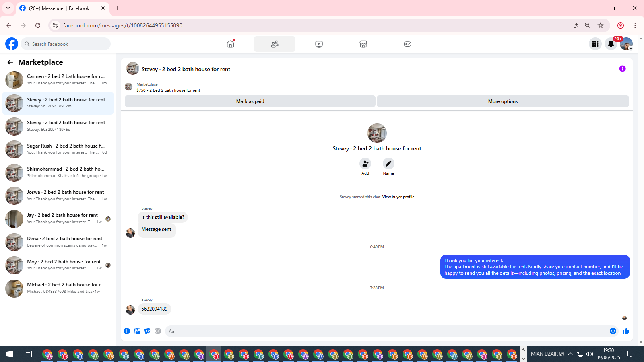
Task: Open Chrome three-dot menu
Action: [x=635, y=25]
